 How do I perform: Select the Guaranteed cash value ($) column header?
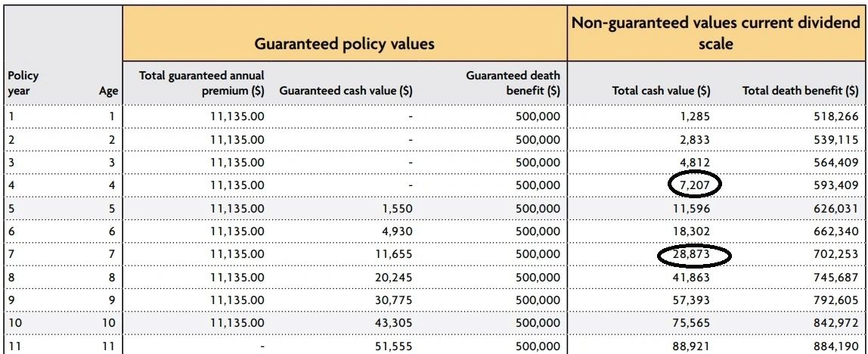346,92
